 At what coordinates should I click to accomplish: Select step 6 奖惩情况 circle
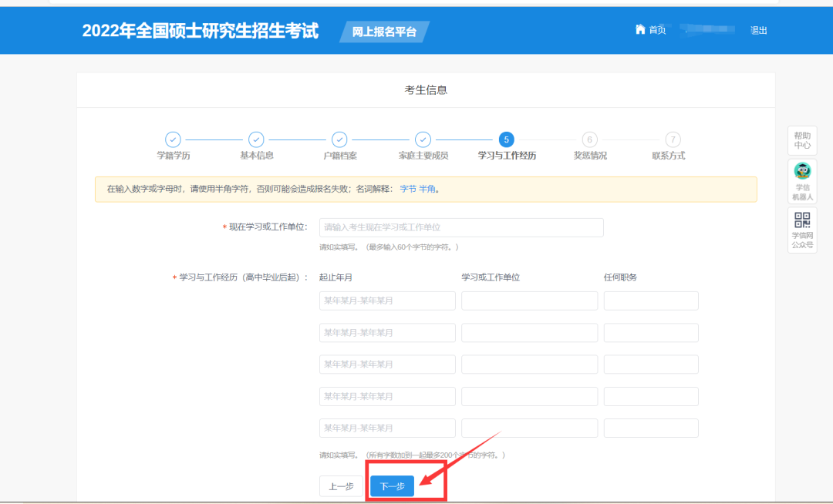pyautogui.click(x=589, y=139)
